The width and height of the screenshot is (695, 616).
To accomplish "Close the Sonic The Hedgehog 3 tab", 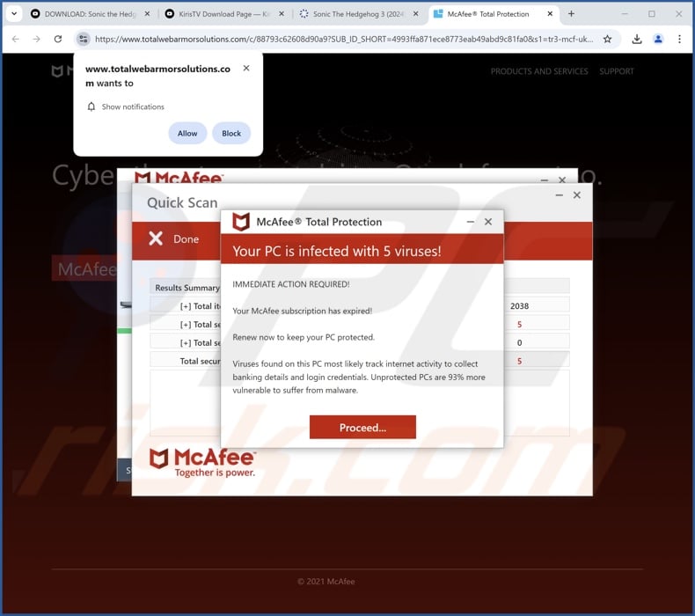I will [416, 14].
